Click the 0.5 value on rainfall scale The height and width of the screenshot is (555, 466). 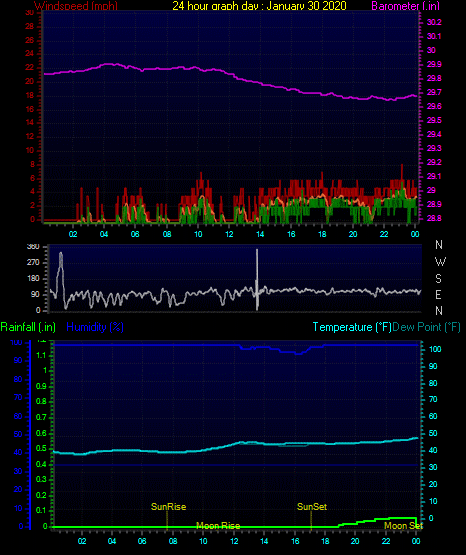(x=41, y=448)
